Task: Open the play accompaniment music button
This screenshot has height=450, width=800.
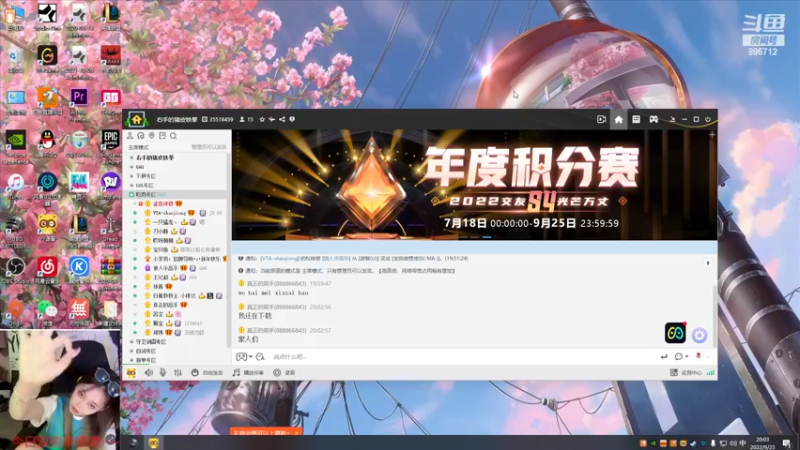Action: (248, 373)
